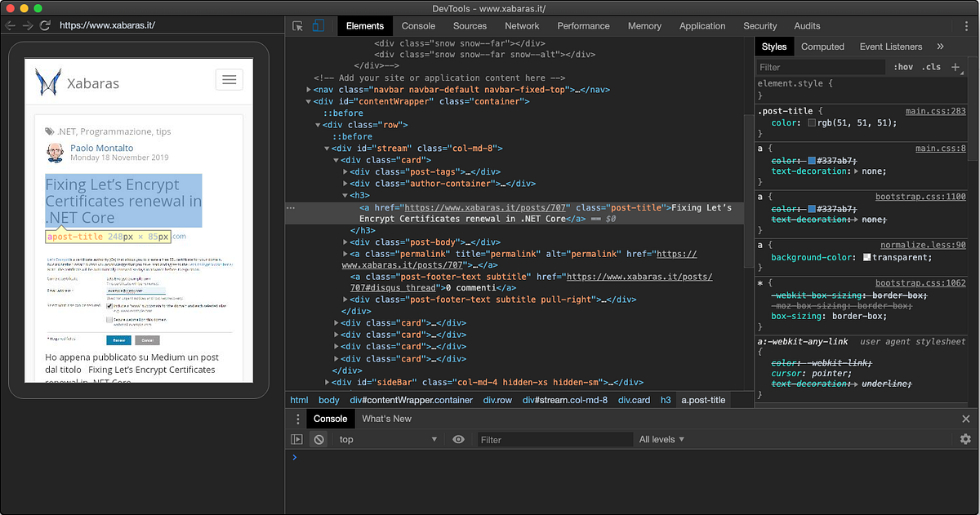Open the console drawer three-dot menu

click(297, 419)
